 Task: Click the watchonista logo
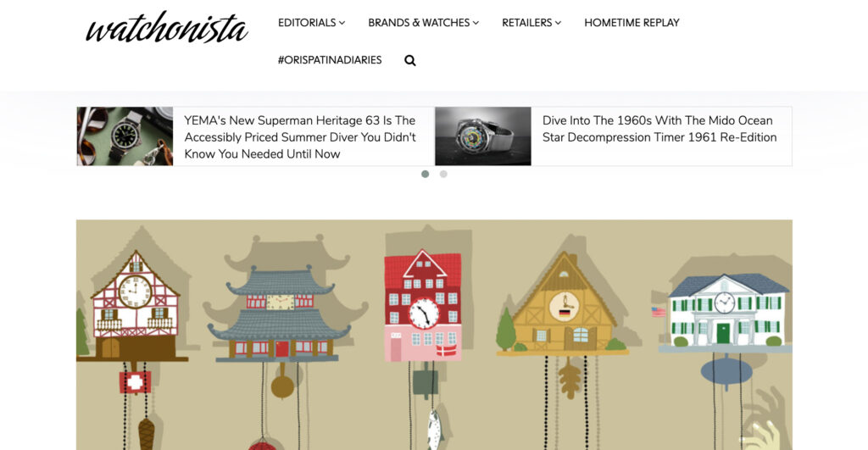(x=167, y=27)
